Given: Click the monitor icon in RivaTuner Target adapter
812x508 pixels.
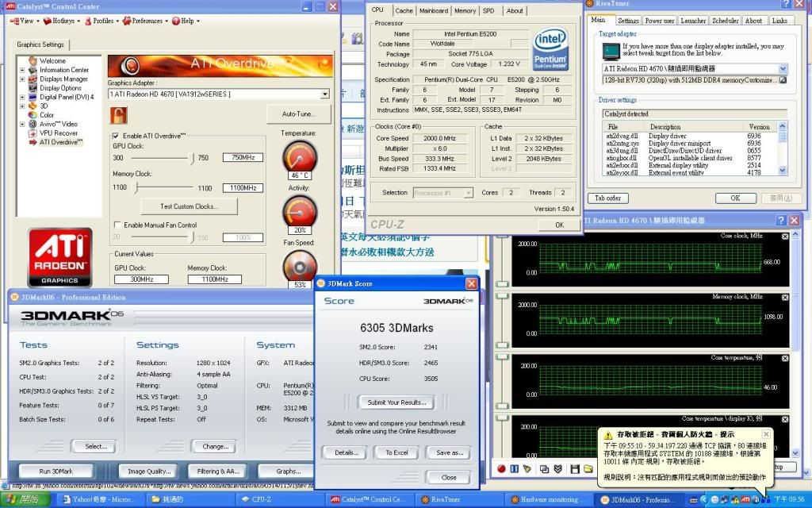Looking at the screenshot, I should 611,52.
